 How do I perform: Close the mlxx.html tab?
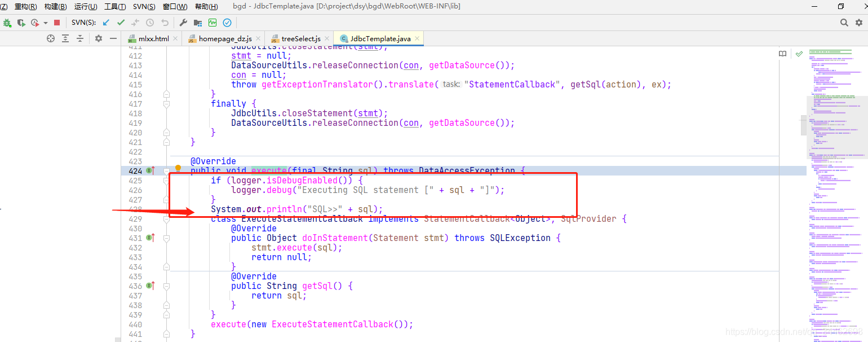pyautogui.click(x=175, y=38)
